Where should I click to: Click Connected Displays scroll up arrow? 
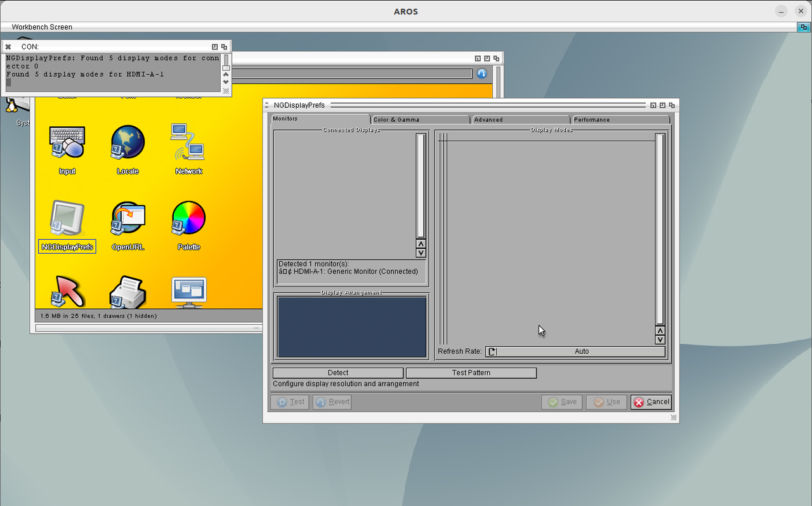pos(421,244)
